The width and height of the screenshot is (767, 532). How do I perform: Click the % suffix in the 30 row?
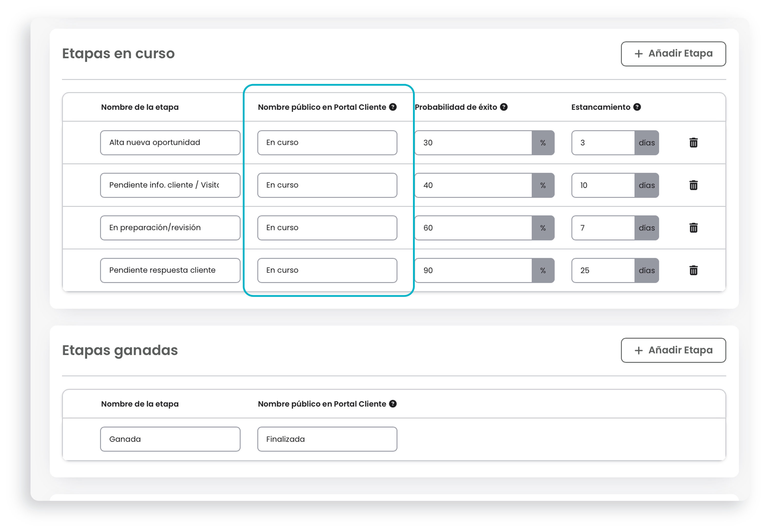click(543, 143)
